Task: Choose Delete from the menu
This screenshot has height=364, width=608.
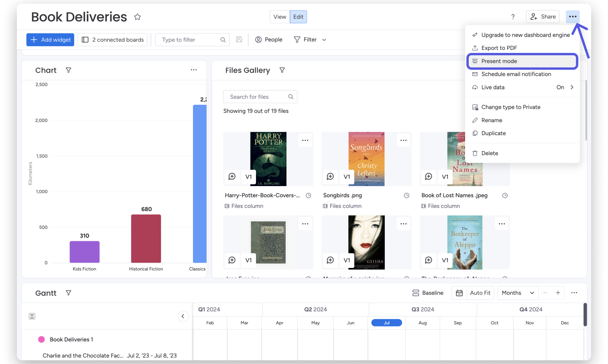Action: (523, 153)
